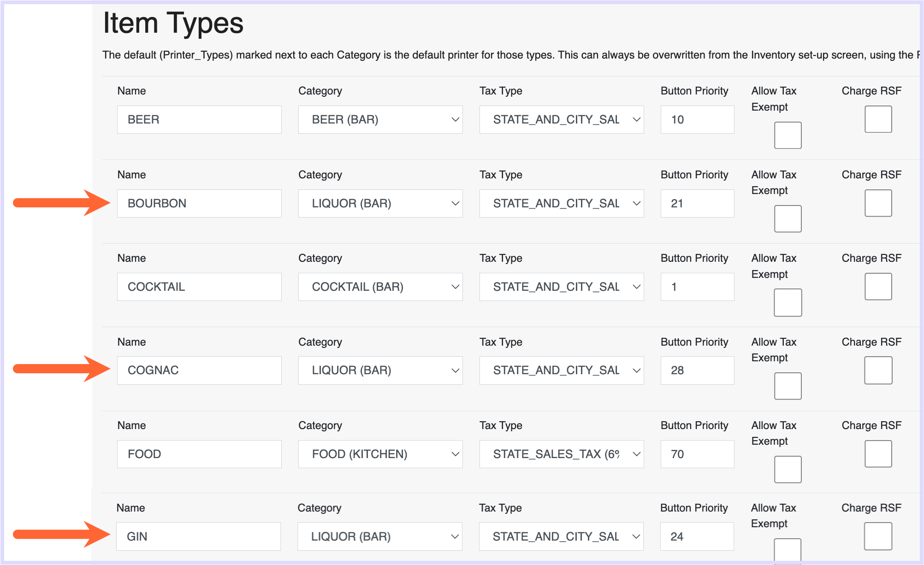Open GIN category LIQUOR (BAR) dropdown
Image resolution: width=924 pixels, height=565 pixels.
[x=379, y=536]
